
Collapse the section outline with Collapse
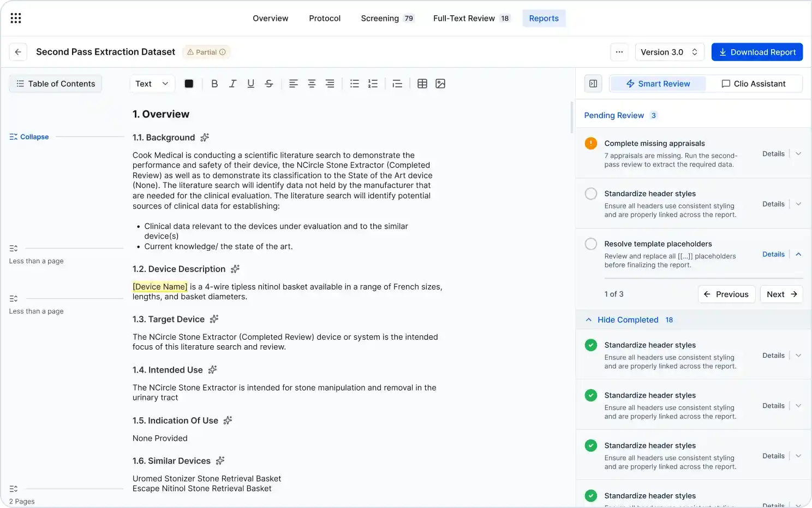[29, 137]
